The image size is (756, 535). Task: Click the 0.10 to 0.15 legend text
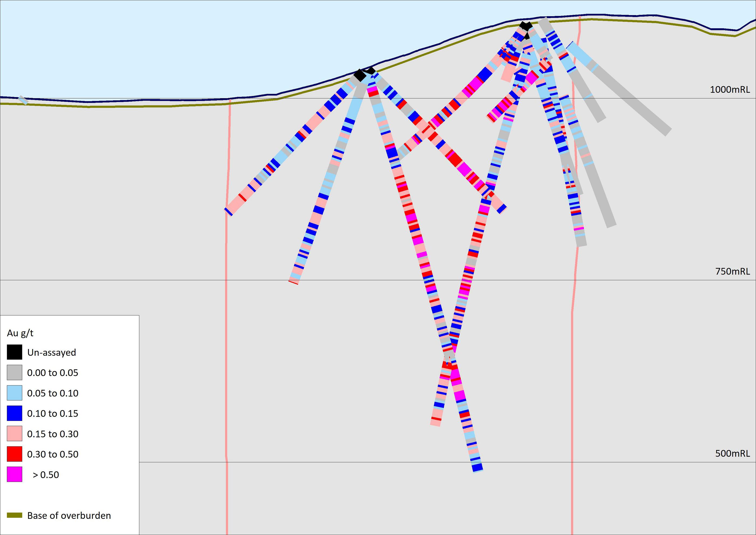click(53, 413)
